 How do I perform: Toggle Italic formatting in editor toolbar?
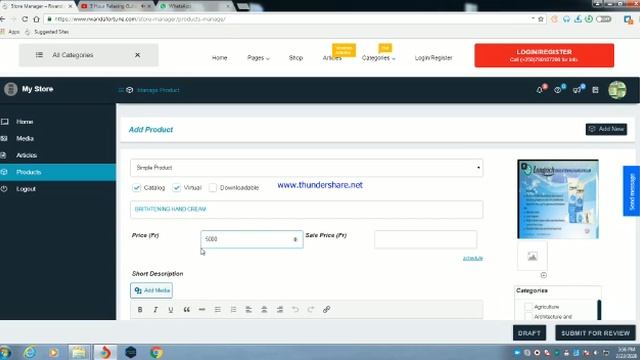point(156,309)
